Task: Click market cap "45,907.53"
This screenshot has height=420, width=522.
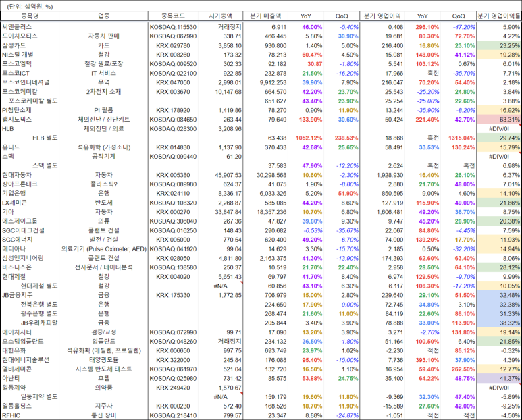Action: pos(228,175)
